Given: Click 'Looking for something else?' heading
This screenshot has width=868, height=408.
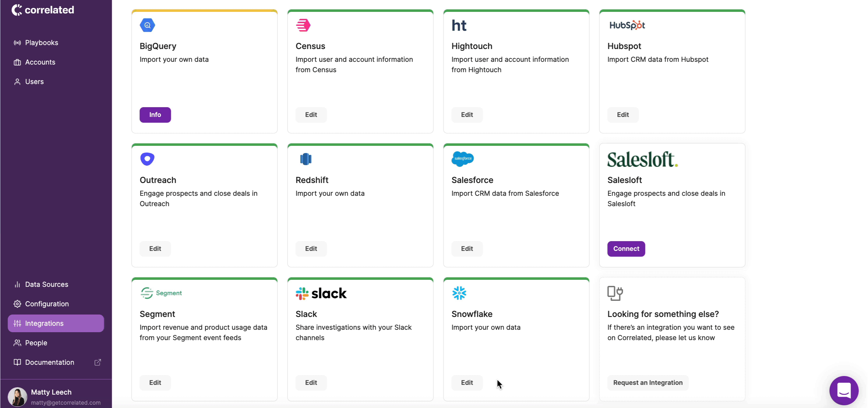Looking at the screenshot, I should (x=663, y=314).
